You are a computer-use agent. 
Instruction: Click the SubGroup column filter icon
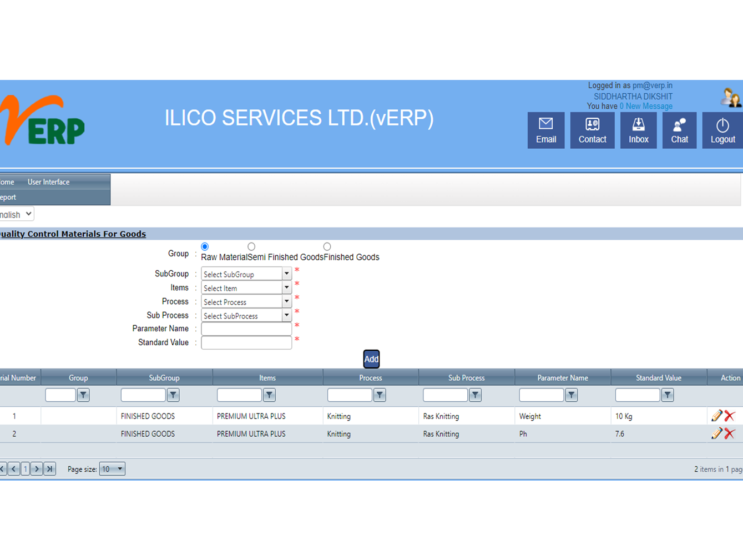click(x=173, y=395)
